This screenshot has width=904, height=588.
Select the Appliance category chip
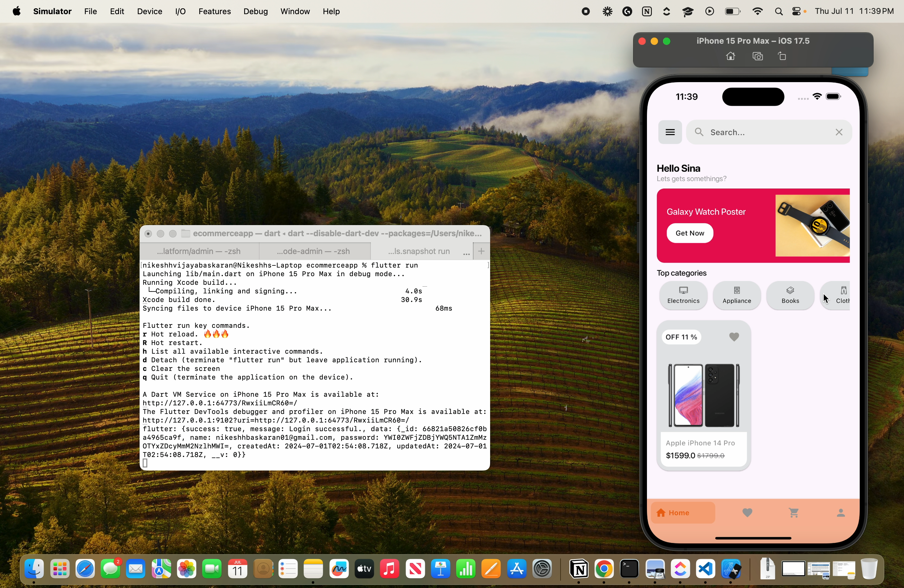click(736, 295)
